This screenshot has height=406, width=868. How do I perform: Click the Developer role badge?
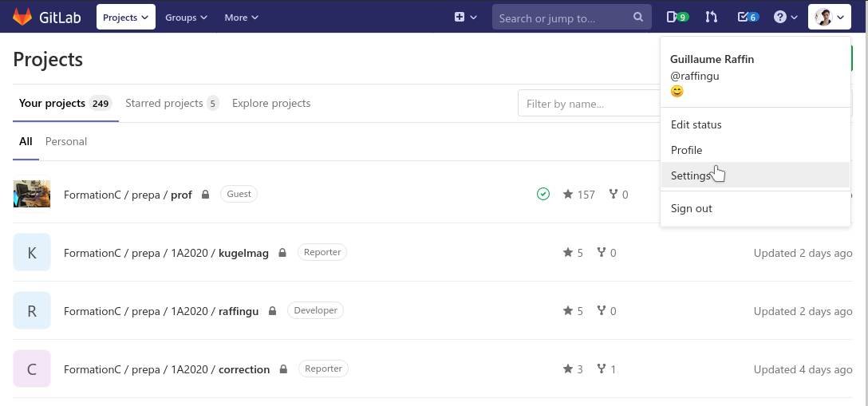[316, 310]
